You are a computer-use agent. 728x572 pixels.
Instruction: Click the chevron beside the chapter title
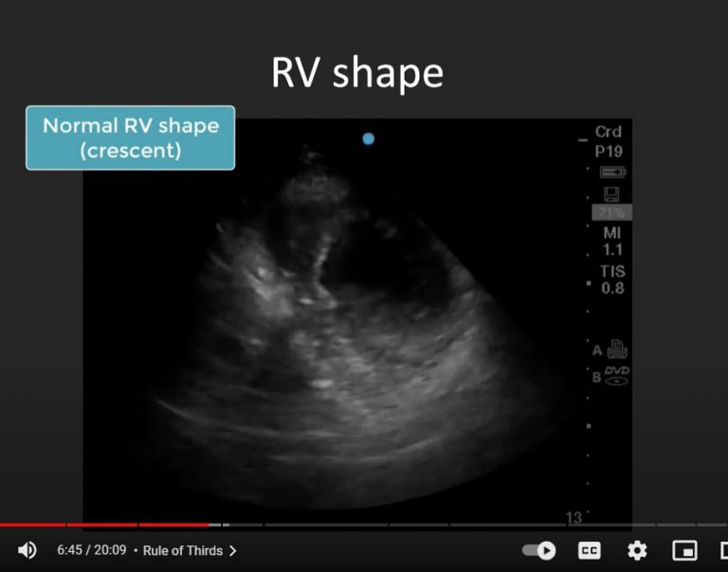(x=233, y=550)
